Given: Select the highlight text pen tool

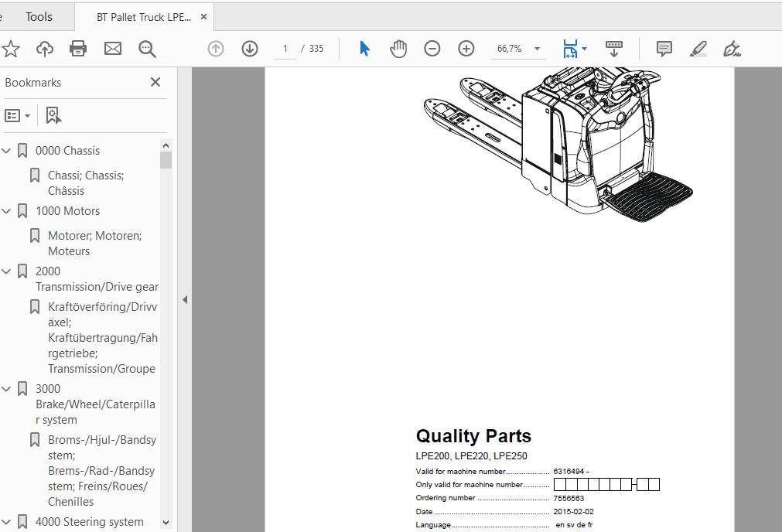Looking at the screenshot, I should 698,49.
